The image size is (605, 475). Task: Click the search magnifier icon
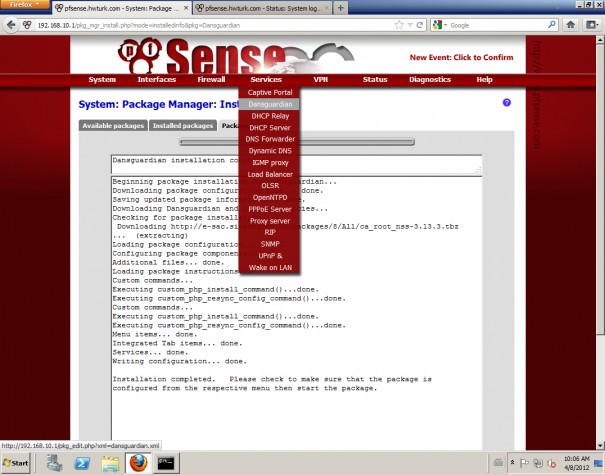(x=552, y=25)
